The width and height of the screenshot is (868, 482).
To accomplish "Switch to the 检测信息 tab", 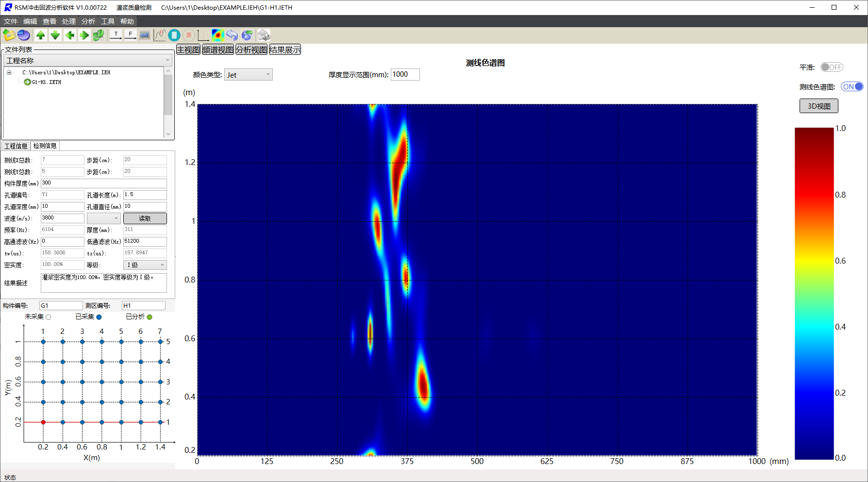I will point(45,146).
